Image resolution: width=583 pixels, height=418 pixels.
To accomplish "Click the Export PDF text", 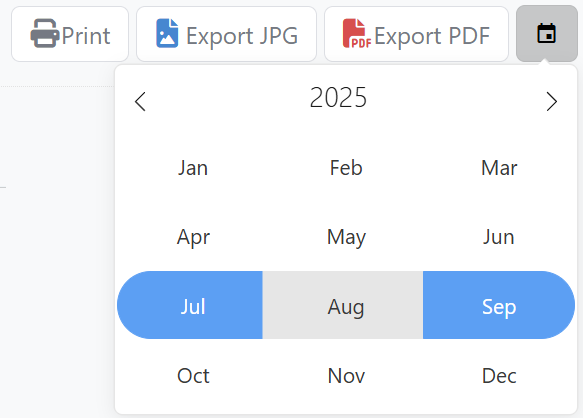I will tap(432, 36).
